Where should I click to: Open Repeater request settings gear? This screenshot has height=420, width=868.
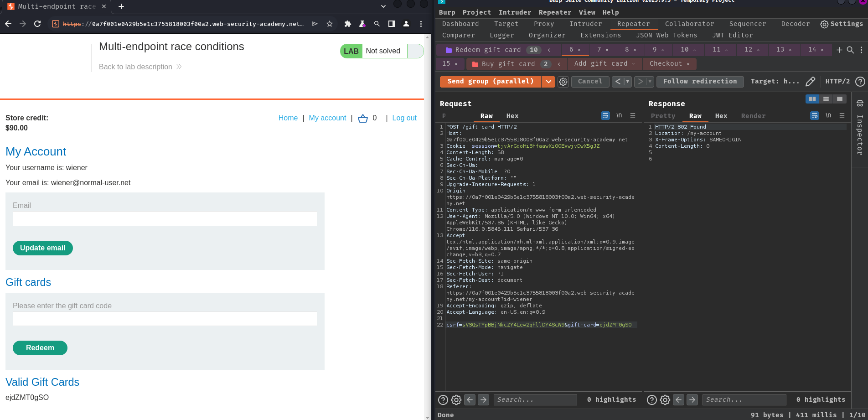point(563,82)
